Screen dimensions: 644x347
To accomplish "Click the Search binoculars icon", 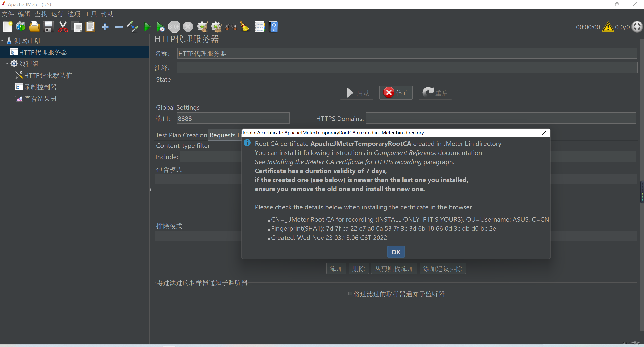I will (x=231, y=27).
